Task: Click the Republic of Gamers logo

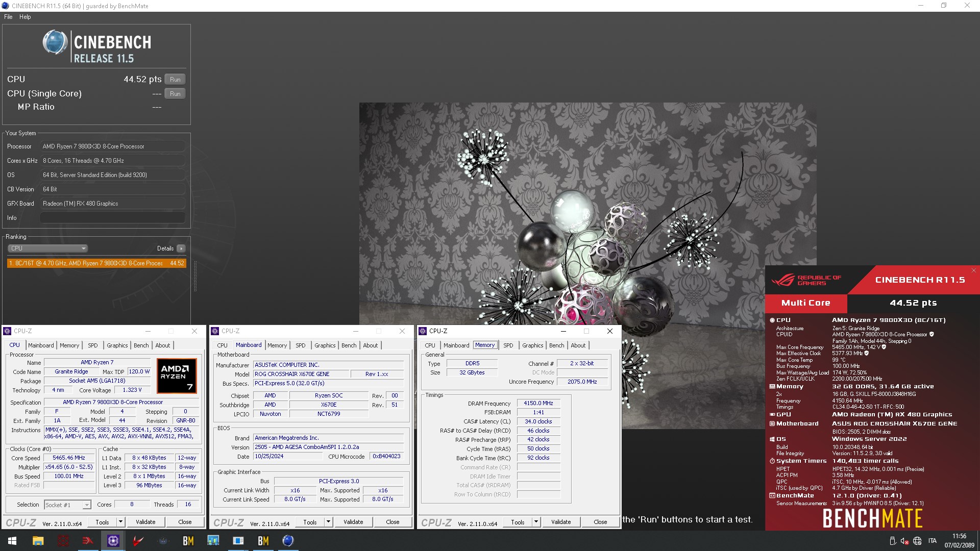Action: point(806,280)
